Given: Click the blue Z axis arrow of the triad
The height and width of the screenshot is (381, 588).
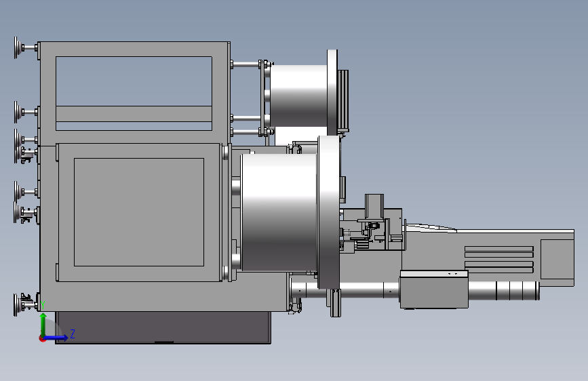Looking at the screenshot, I should click(56, 338).
